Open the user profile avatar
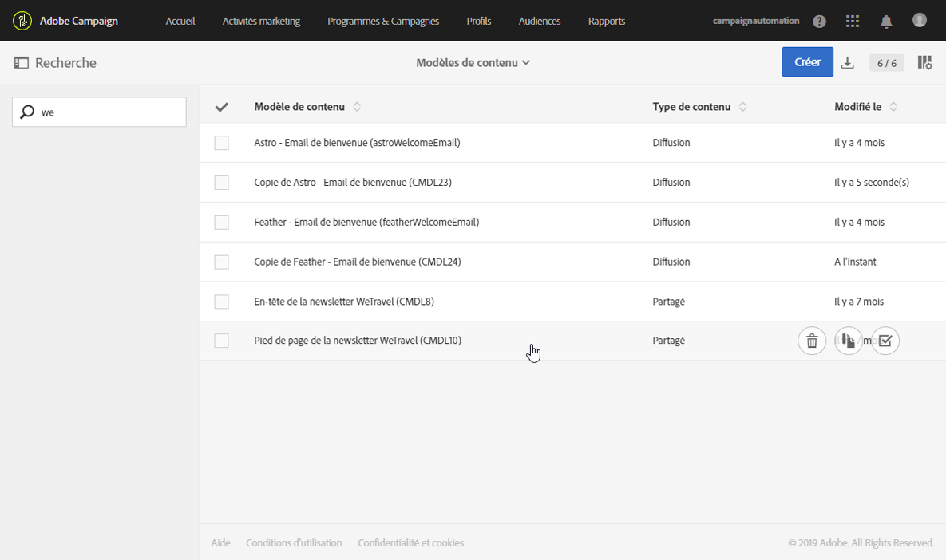Viewport: 946px width, 560px height. point(920,21)
